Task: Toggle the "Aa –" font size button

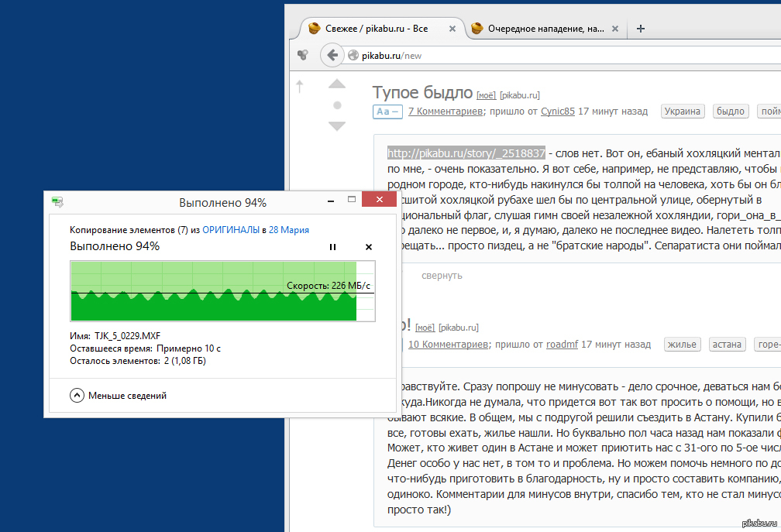Action: pyautogui.click(x=387, y=112)
